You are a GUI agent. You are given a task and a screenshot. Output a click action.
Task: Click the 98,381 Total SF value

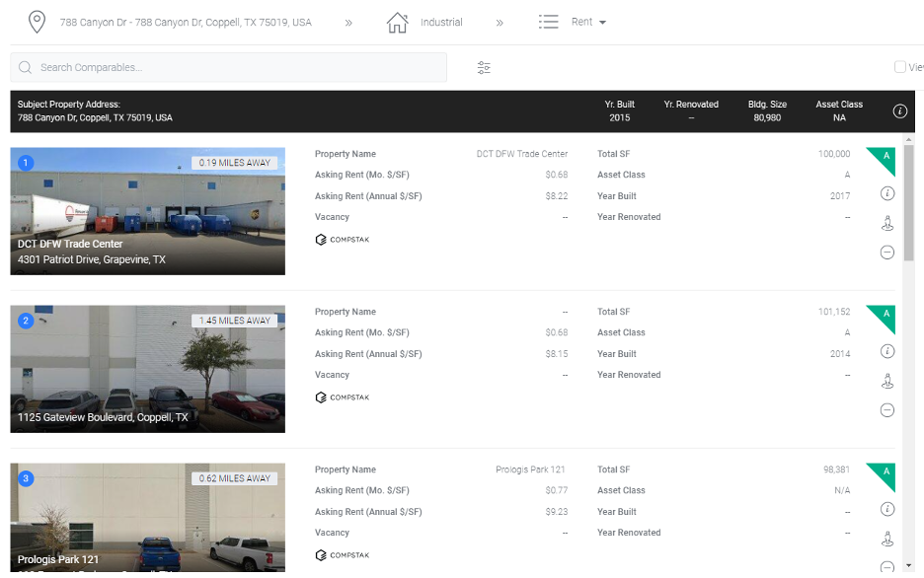tap(836, 470)
